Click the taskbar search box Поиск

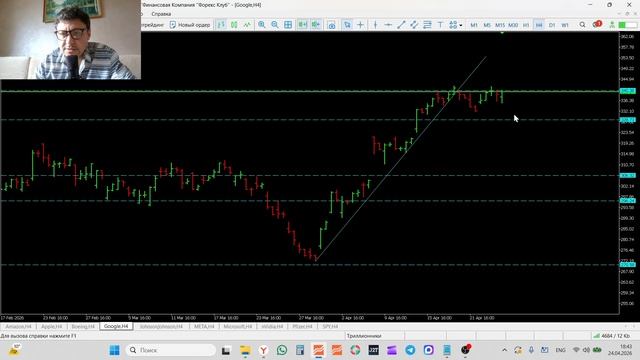[x=171, y=350]
